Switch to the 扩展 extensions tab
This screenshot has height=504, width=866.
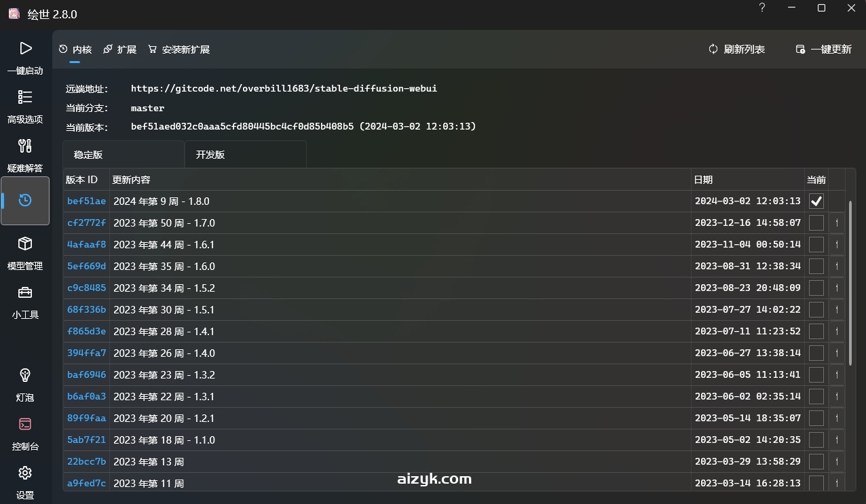pos(120,50)
